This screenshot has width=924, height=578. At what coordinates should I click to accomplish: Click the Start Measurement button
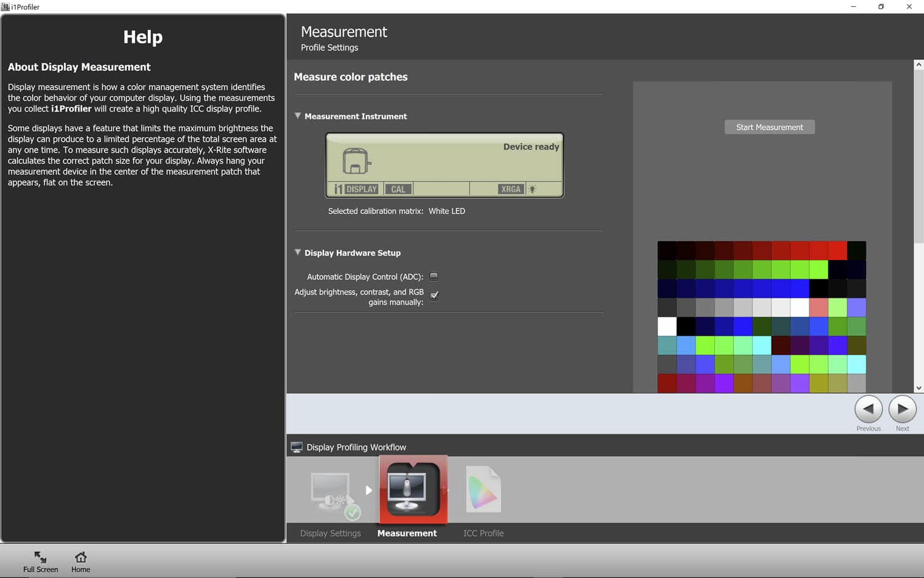(769, 127)
